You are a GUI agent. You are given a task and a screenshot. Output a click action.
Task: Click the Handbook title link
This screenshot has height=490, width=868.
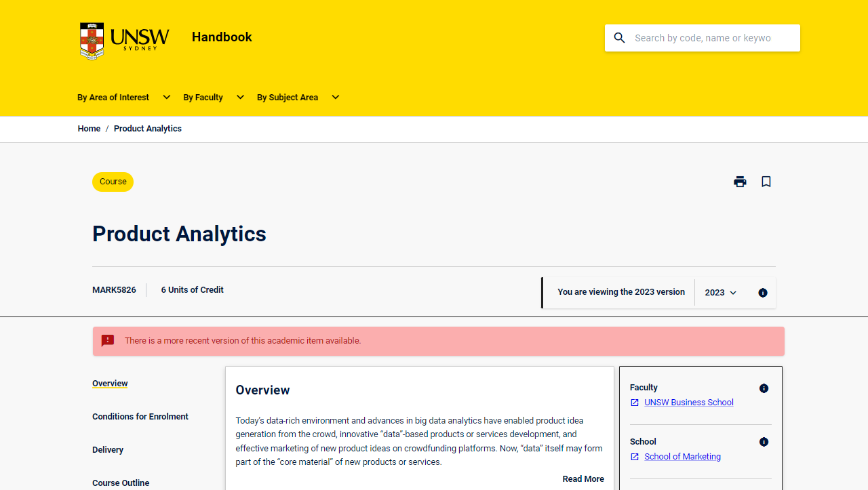[222, 37]
